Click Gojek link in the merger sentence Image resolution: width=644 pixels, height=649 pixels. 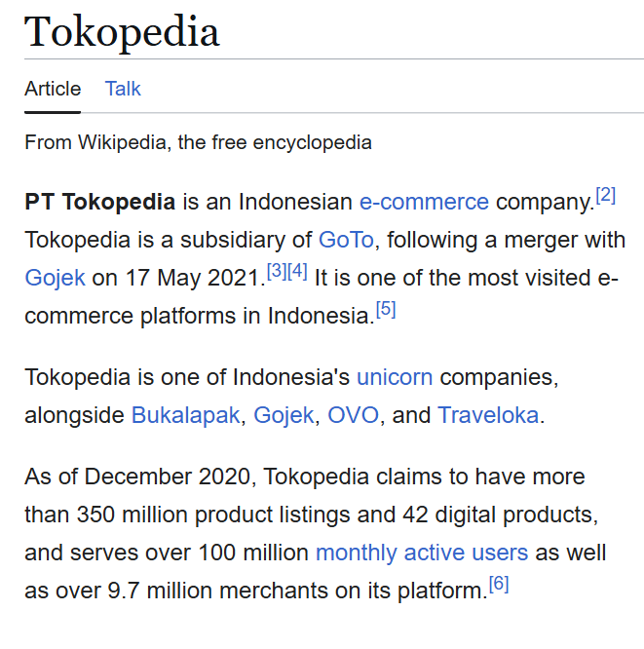[55, 278]
